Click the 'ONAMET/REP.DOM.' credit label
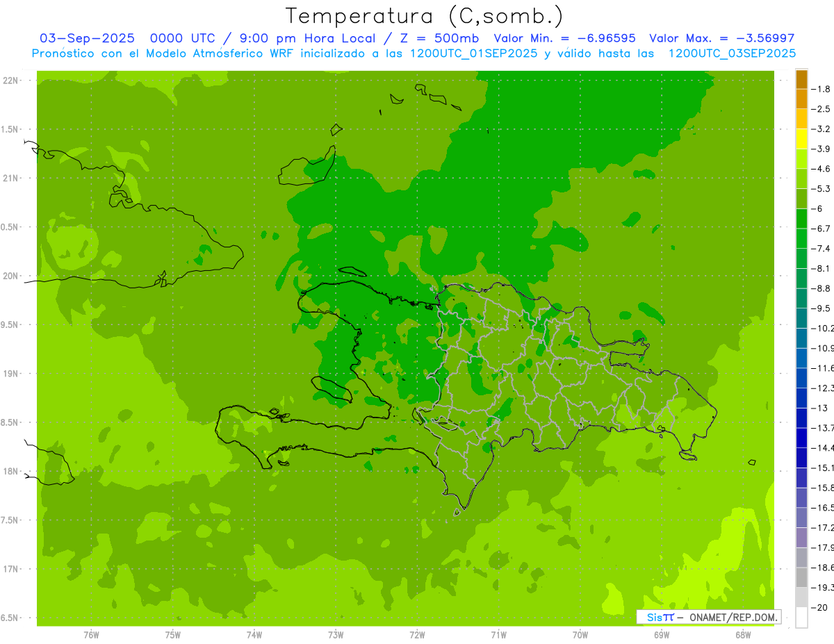Image resolution: width=834 pixels, height=644 pixels. coord(733,617)
